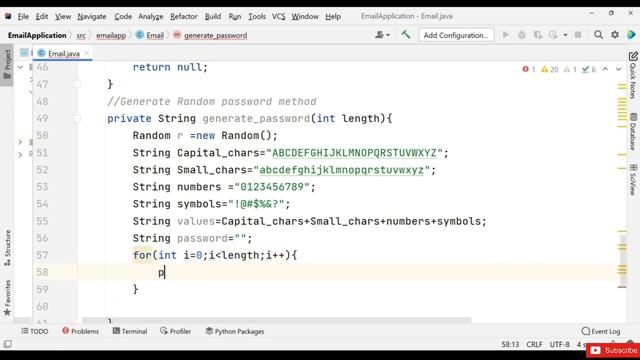The image size is (640, 360).
Task: Open the Event Log
Action: (601, 331)
